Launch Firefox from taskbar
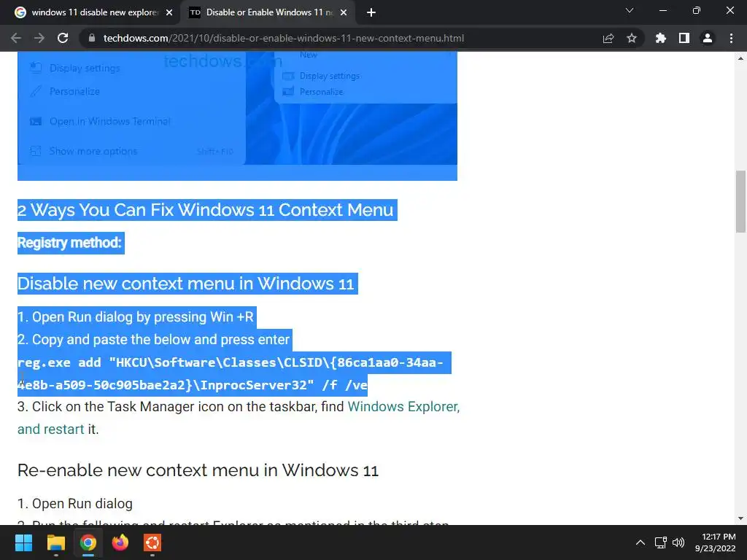This screenshot has width=747, height=560. pyautogui.click(x=120, y=542)
